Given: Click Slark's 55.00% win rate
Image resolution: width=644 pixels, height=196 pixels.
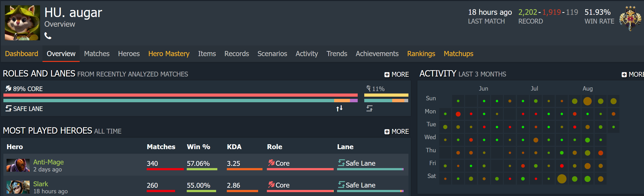Looking at the screenshot, I should (198, 185).
